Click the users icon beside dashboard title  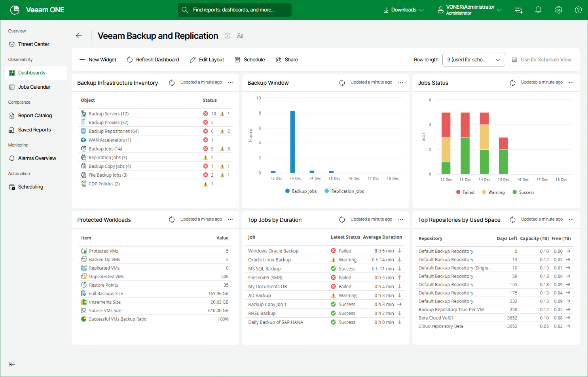pos(240,36)
